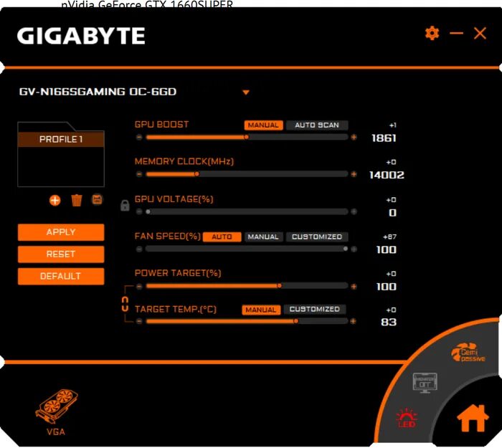The image size is (502, 448).
Task: Toggle the Semi-passive fan icon
Action: (x=468, y=353)
